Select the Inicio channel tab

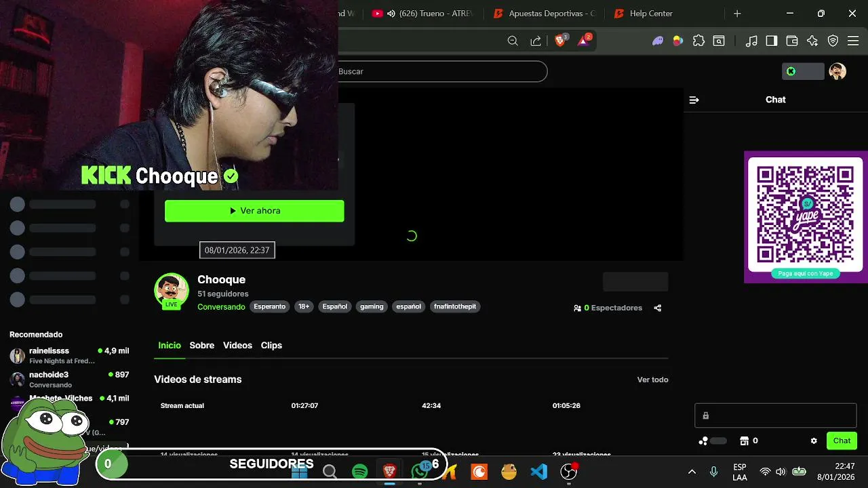[x=170, y=345]
